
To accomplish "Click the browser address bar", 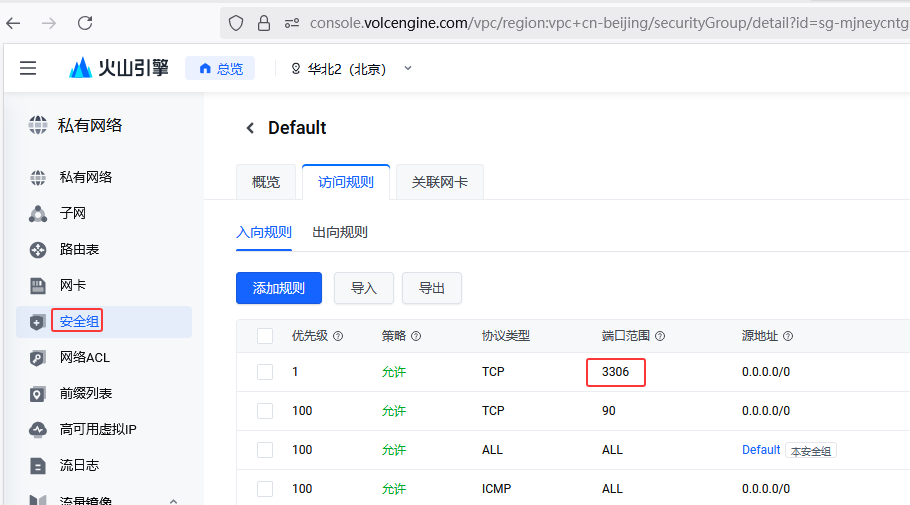I will click(x=600, y=22).
